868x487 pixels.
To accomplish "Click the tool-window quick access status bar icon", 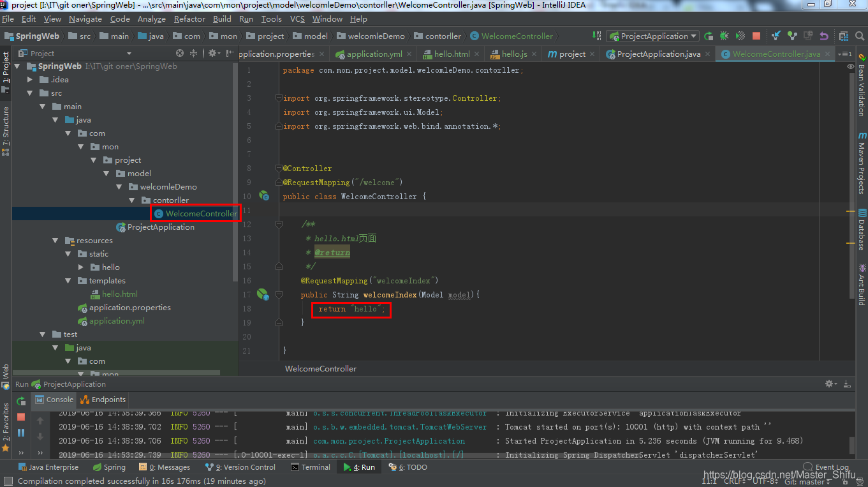I will 8,481.
